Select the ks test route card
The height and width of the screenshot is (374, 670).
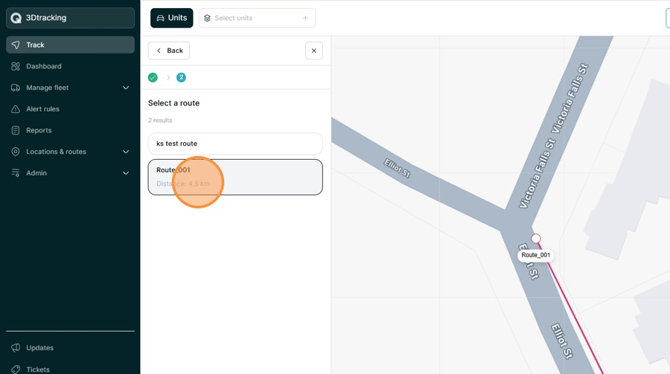tap(235, 144)
